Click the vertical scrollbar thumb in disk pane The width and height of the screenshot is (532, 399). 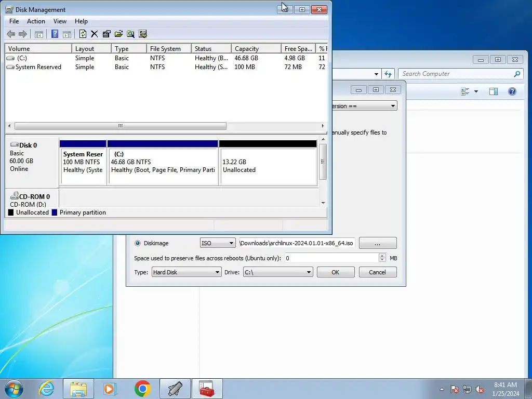point(323,162)
